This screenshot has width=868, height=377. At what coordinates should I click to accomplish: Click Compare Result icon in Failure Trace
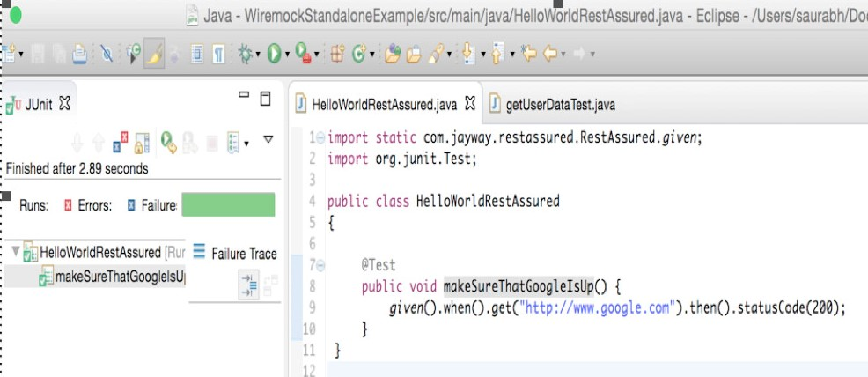point(270,284)
